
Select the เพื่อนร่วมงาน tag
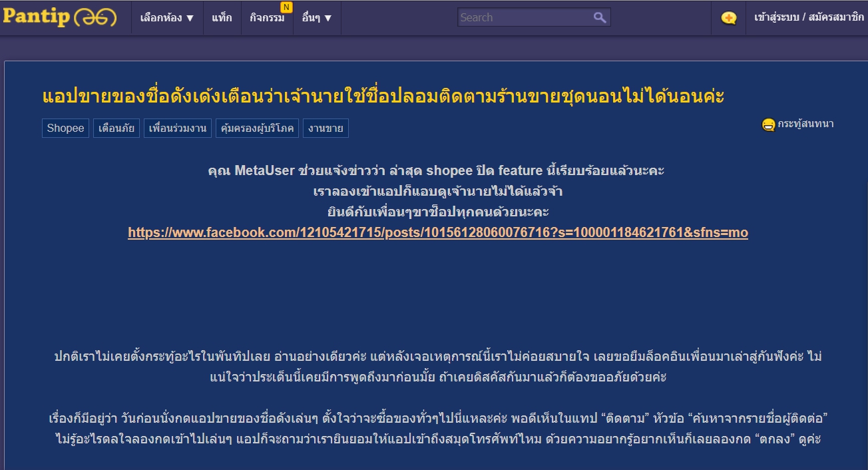tap(178, 128)
